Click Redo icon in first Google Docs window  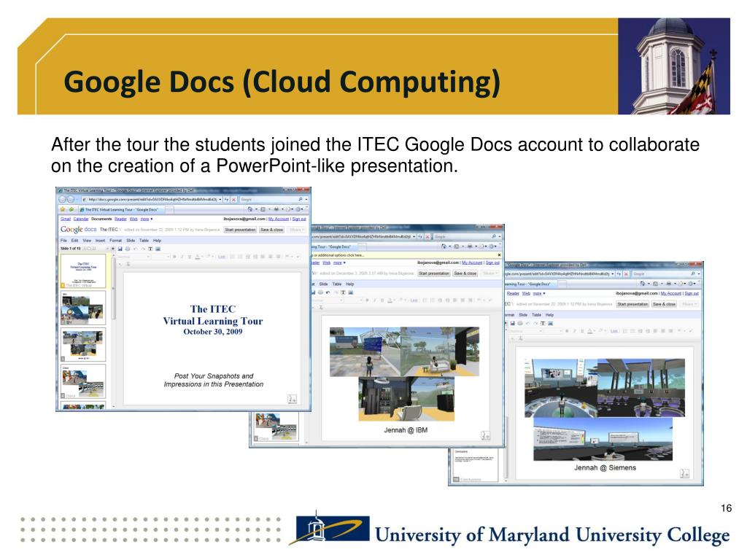(143, 249)
